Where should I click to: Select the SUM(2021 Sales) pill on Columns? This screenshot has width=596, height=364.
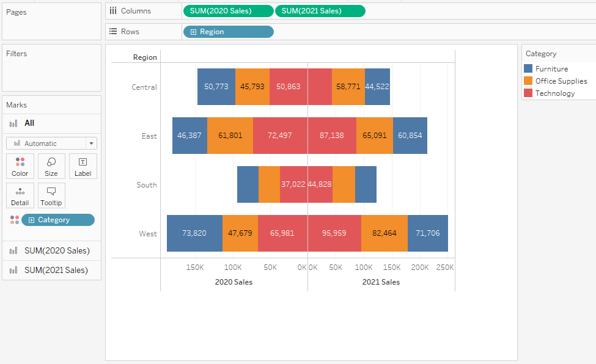point(320,10)
